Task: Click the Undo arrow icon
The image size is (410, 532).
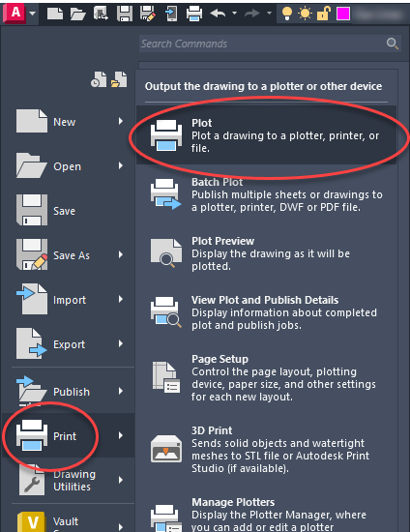Action: 218,14
